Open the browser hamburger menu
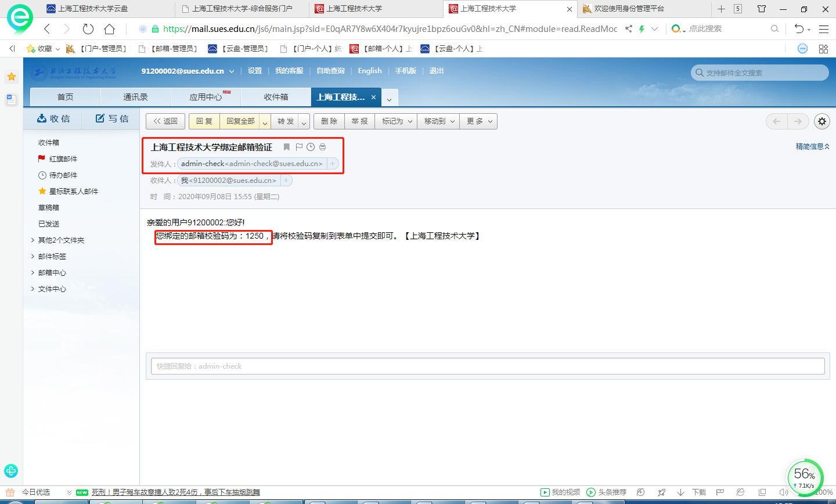This screenshot has height=504, width=836. click(x=824, y=29)
